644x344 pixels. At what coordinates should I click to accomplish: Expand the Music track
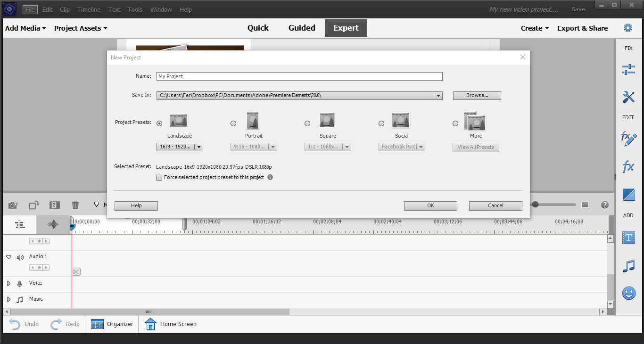(8, 300)
